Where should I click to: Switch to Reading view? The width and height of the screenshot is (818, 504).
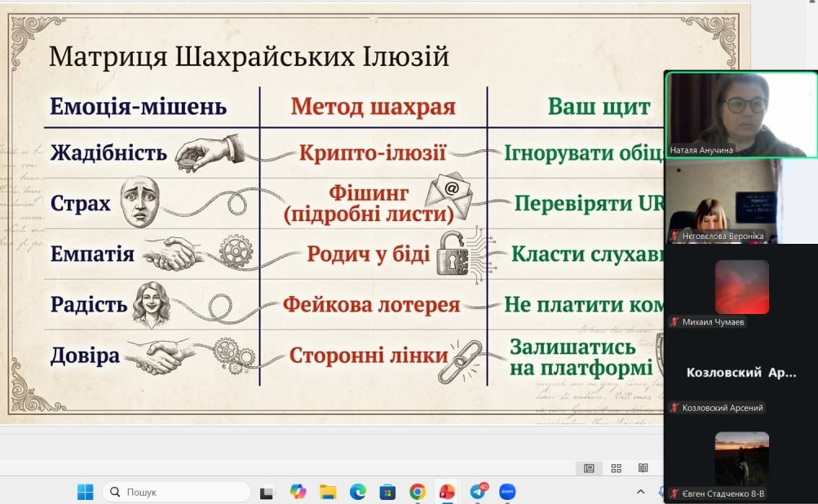[x=643, y=468]
